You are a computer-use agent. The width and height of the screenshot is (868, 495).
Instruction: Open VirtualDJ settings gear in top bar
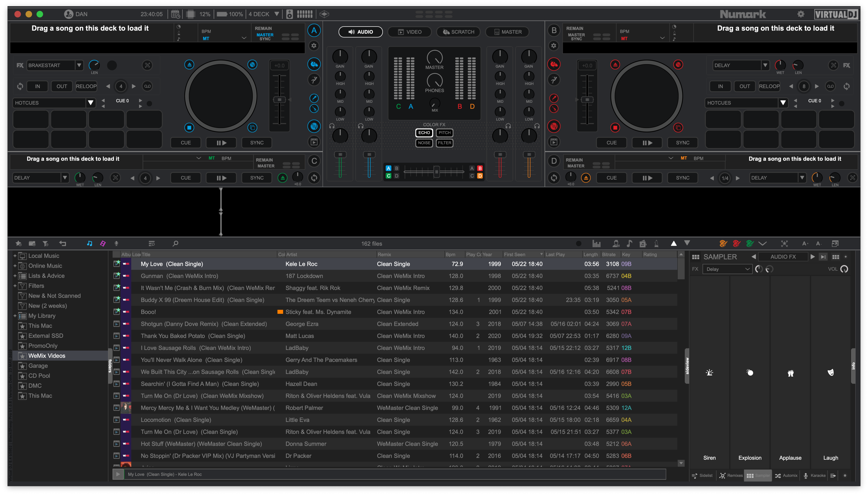(801, 14)
